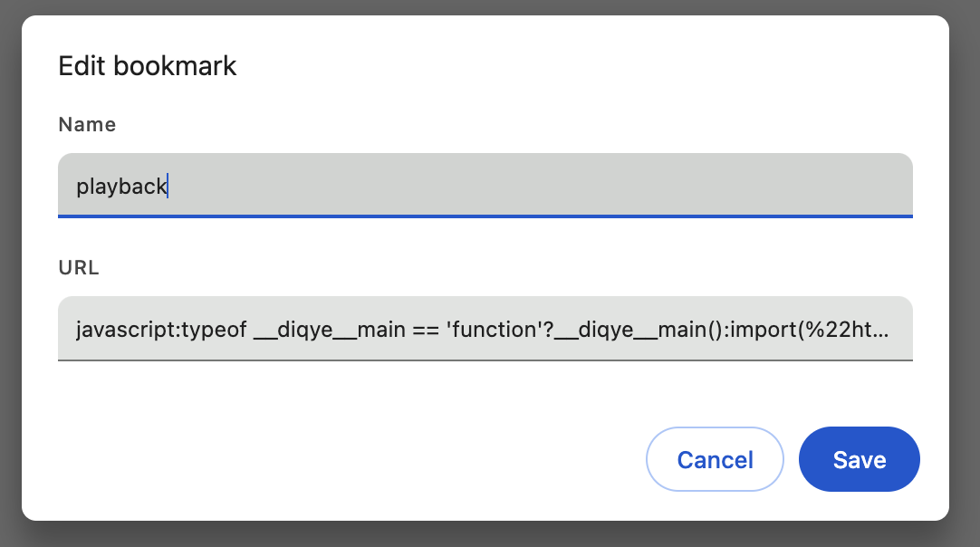Click the "__diqye__main" text in URL

(328, 329)
